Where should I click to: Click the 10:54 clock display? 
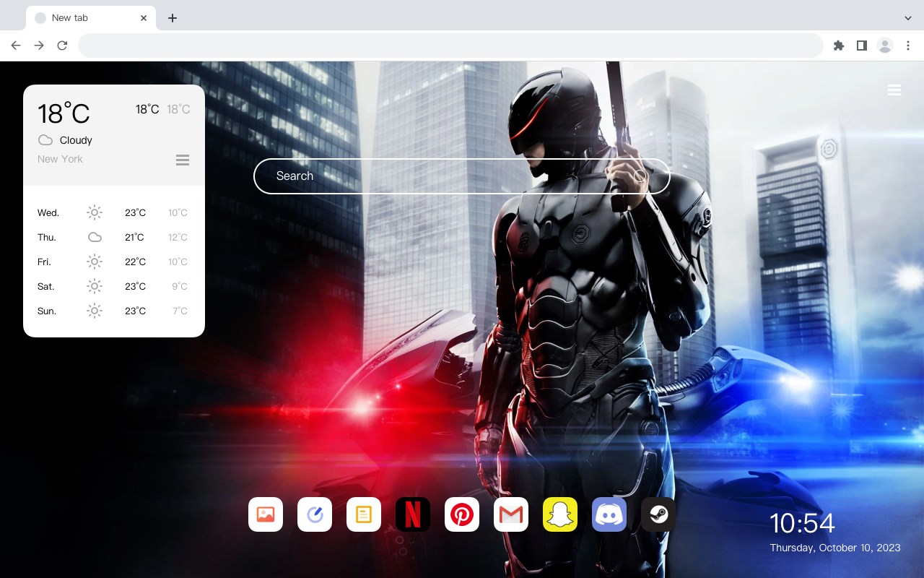[x=802, y=523]
